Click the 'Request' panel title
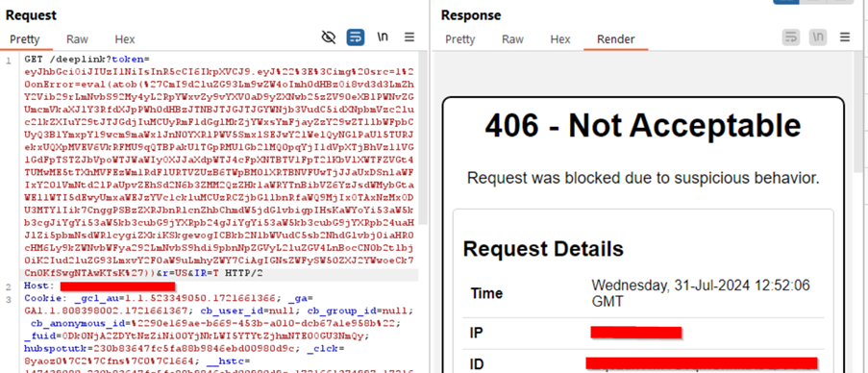This screenshot has width=868, height=373. (31, 15)
